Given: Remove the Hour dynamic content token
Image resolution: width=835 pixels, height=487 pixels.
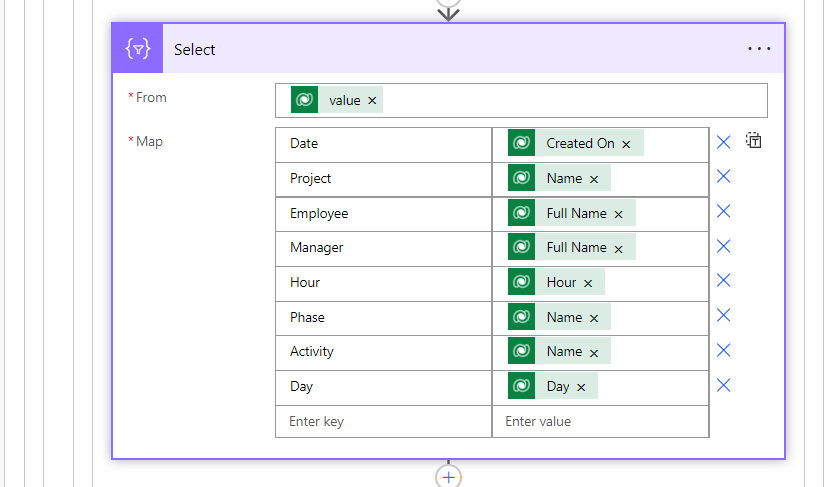Looking at the screenshot, I should coord(588,283).
